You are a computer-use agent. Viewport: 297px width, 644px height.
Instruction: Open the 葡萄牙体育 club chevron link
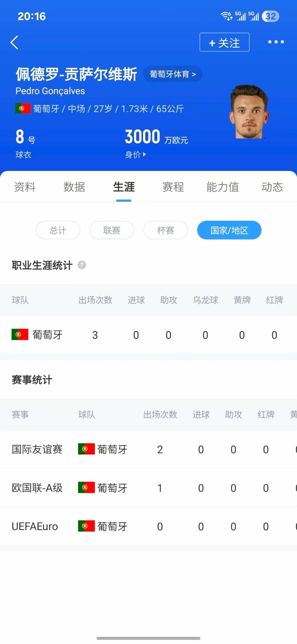(x=173, y=74)
